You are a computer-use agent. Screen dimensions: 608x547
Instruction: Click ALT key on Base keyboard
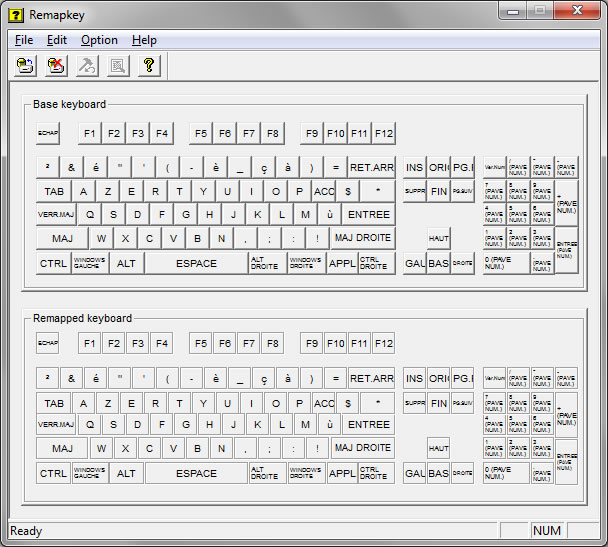tap(126, 264)
